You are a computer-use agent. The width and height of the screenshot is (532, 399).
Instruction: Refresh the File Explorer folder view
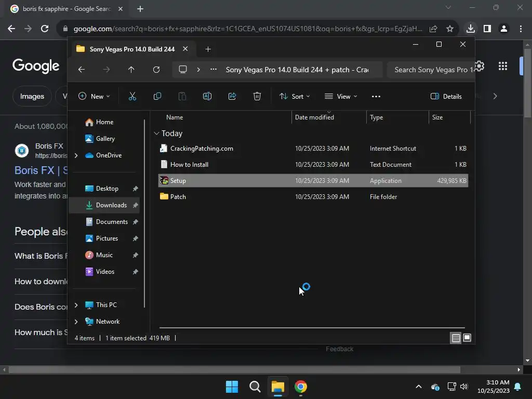click(x=156, y=70)
